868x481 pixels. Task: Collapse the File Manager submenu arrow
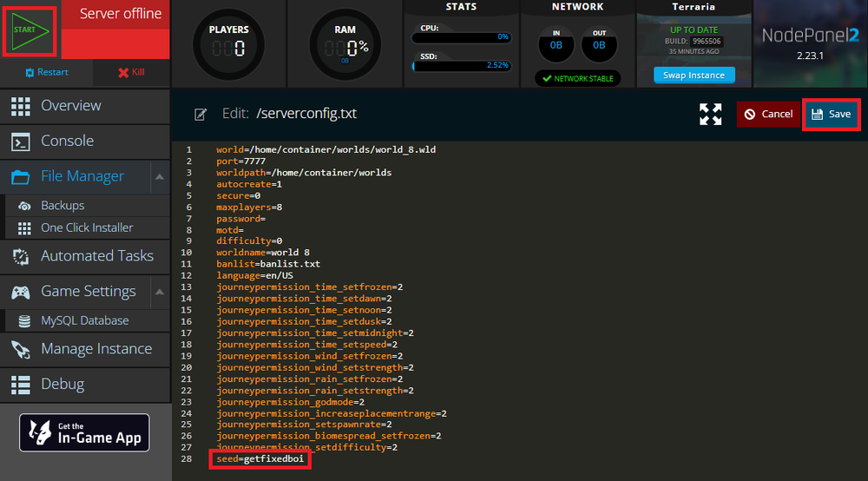(160, 177)
